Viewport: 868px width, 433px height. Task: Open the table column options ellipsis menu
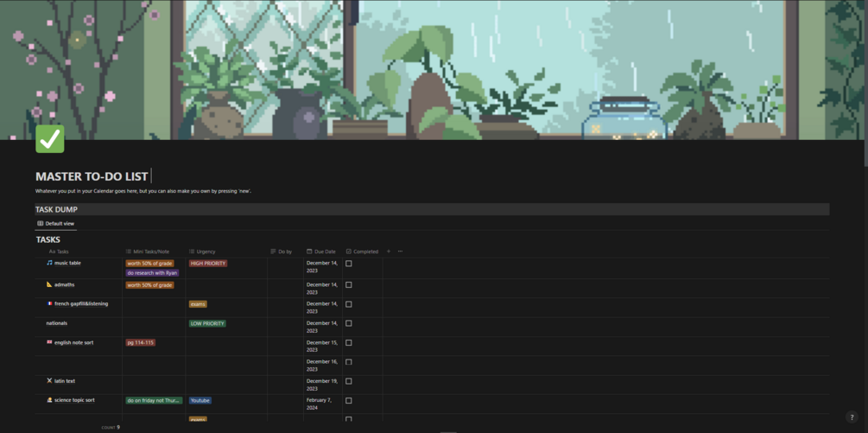(400, 252)
